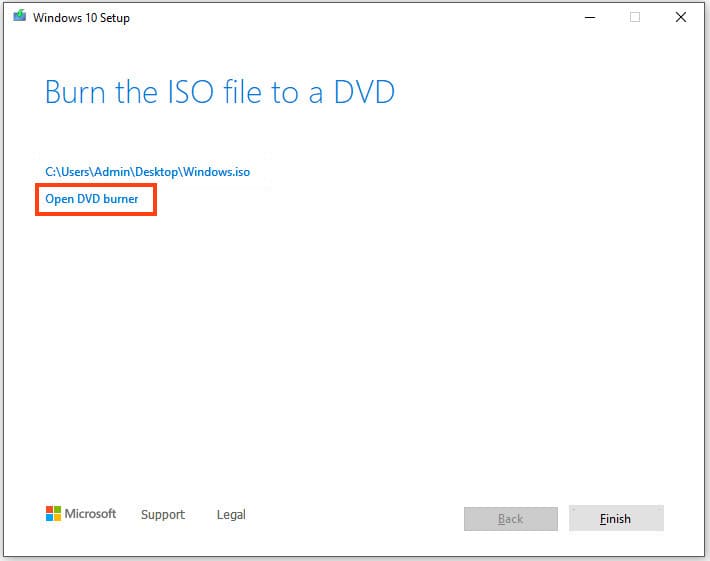Click the Windows 10 Setup title bar icon
Viewport: 710px width, 561px height.
pos(19,17)
